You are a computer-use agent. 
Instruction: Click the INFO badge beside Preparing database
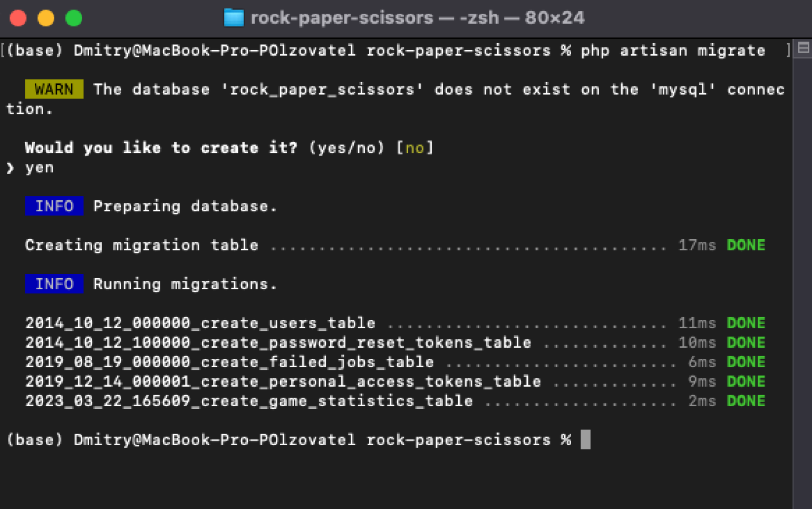coord(54,206)
